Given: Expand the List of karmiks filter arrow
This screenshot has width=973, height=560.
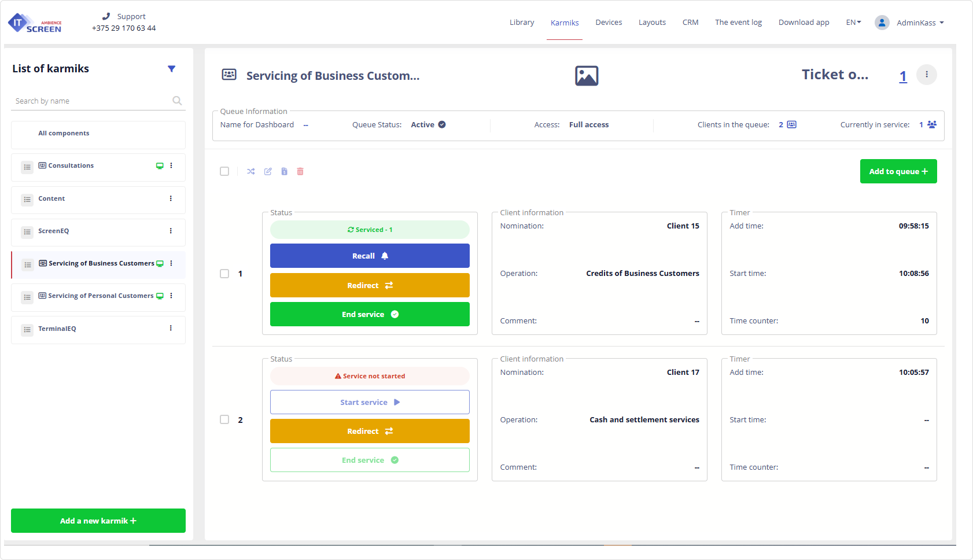Looking at the screenshot, I should [171, 69].
